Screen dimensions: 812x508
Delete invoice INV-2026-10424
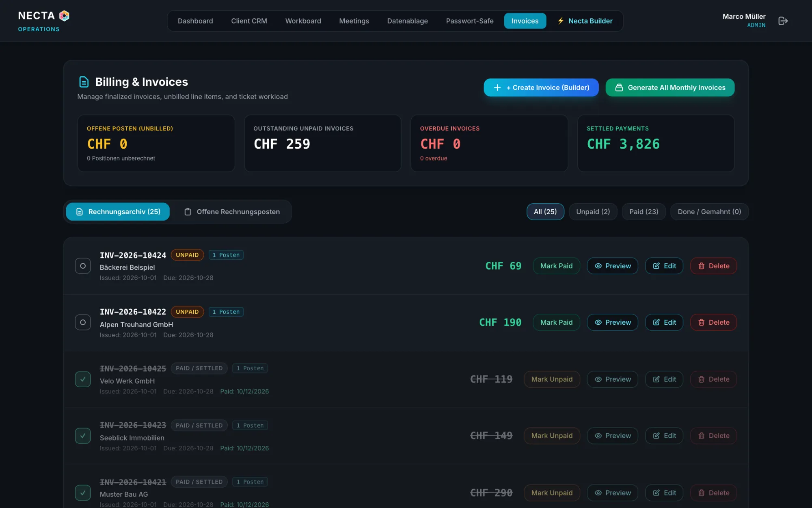tap(713, 266)
